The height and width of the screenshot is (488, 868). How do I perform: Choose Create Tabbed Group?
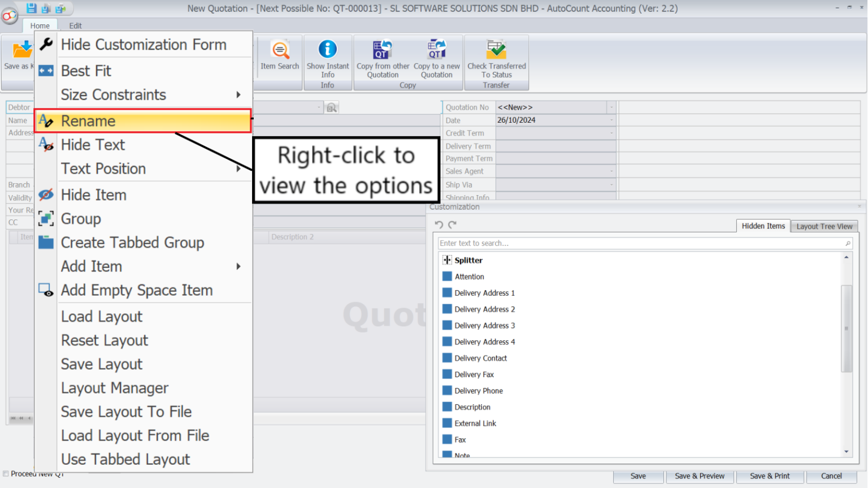[x=143, y=243]
